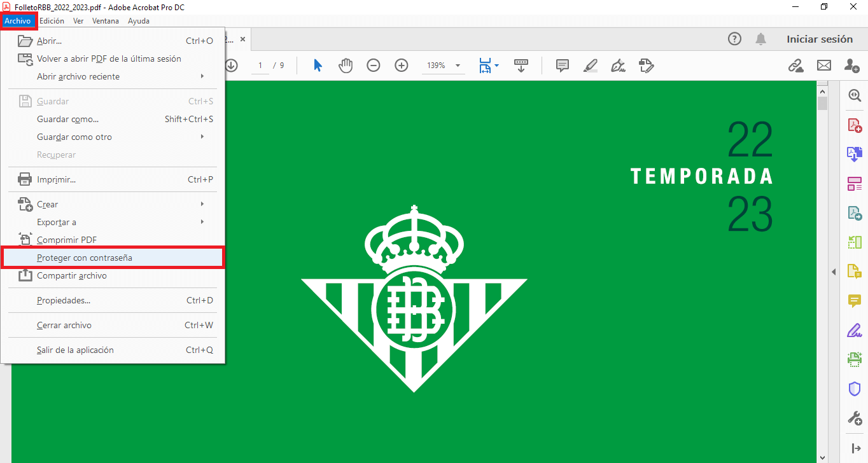Open the Create PDF sidebar tool
868x463 pixels.
click(855, 125)
